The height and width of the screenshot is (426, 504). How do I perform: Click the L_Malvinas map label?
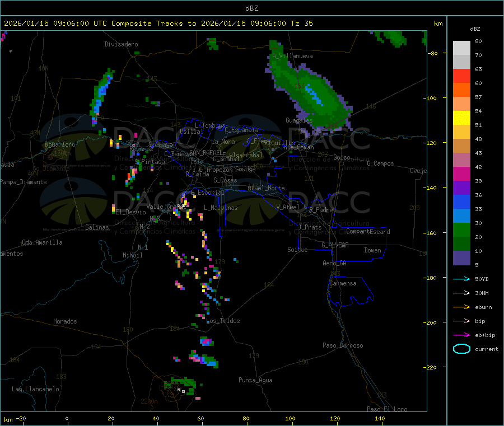click(221, 208)
